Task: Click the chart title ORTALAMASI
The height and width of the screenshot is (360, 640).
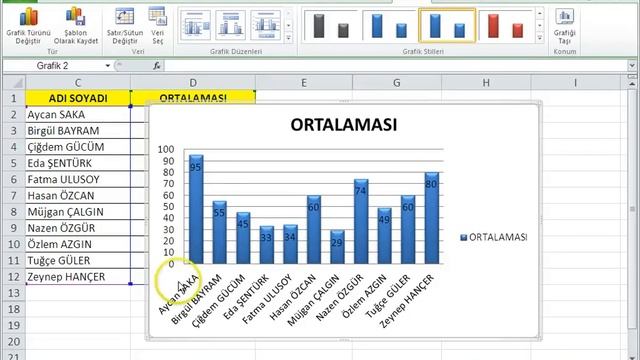Action: pyautogui.click(x=344, y=125)
